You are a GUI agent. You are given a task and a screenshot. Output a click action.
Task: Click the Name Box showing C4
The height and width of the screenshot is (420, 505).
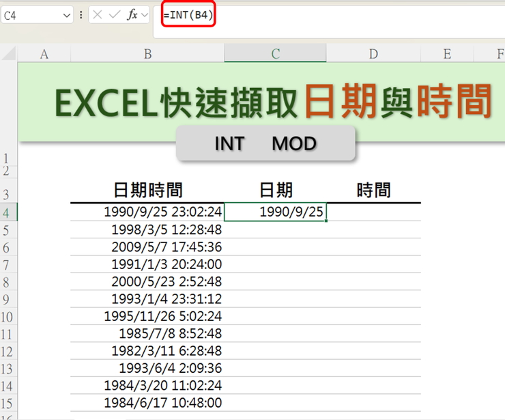[x=38, y=15]
